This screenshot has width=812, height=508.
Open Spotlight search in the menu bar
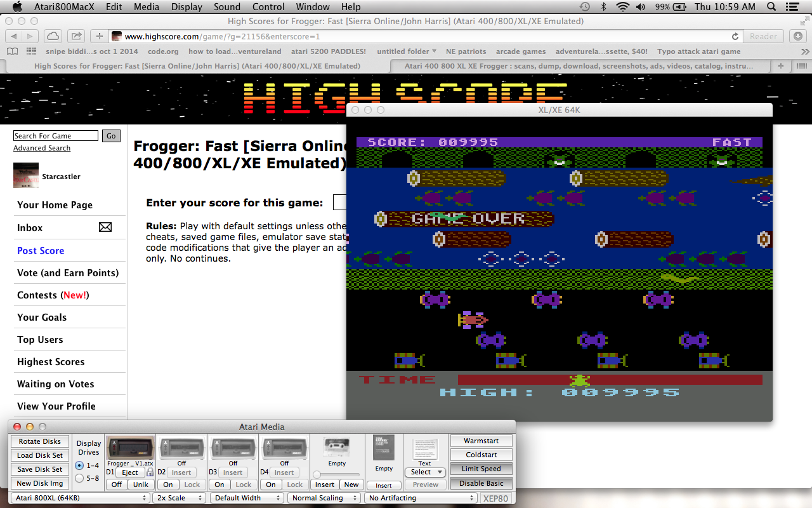tap(771, 7)
